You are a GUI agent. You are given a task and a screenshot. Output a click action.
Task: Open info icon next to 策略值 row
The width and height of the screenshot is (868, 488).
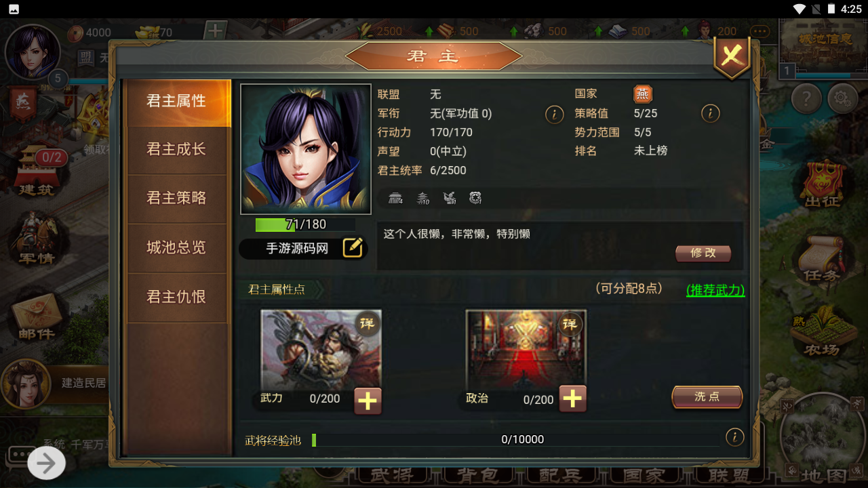point(710,113)
